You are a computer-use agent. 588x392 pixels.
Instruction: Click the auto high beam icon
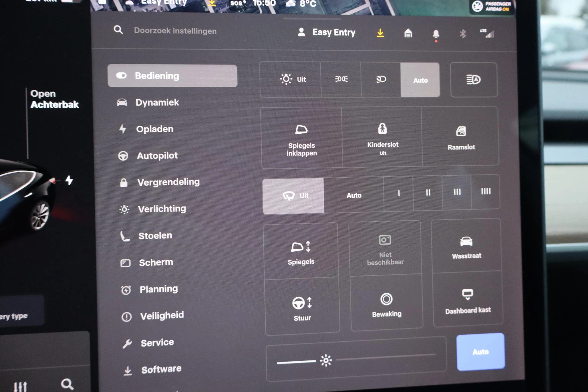(x=473, y=80)
